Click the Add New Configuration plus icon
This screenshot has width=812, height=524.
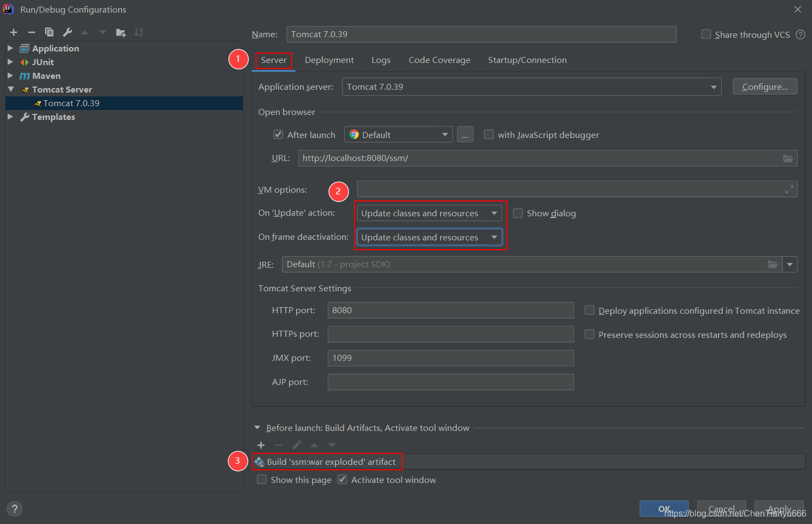pos(14,32)
